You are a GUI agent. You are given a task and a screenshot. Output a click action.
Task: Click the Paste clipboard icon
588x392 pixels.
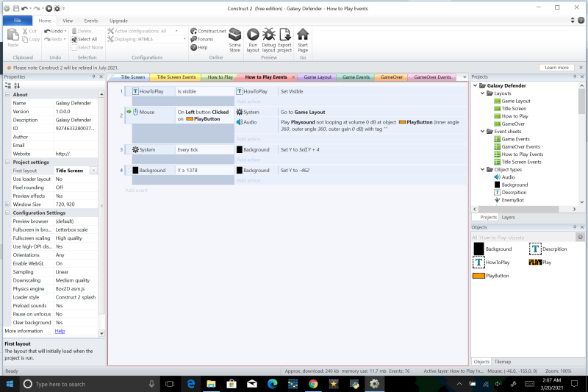13,38
